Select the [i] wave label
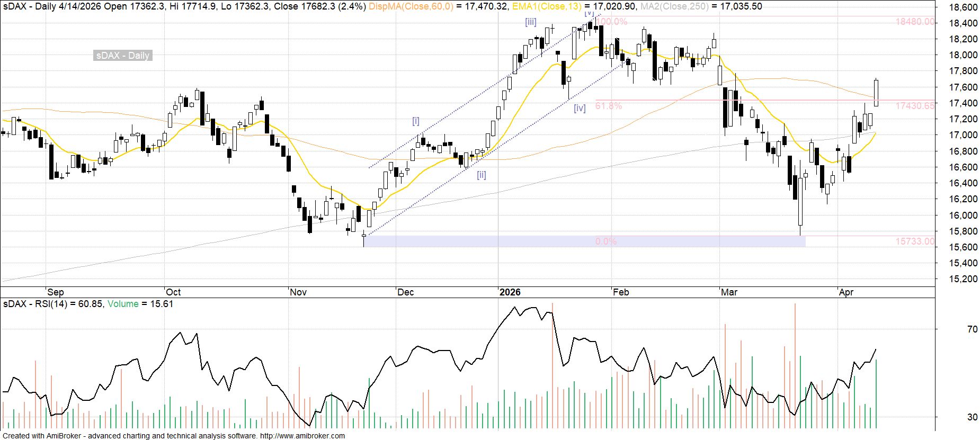 pyautogui.click(x=416, y=121)
